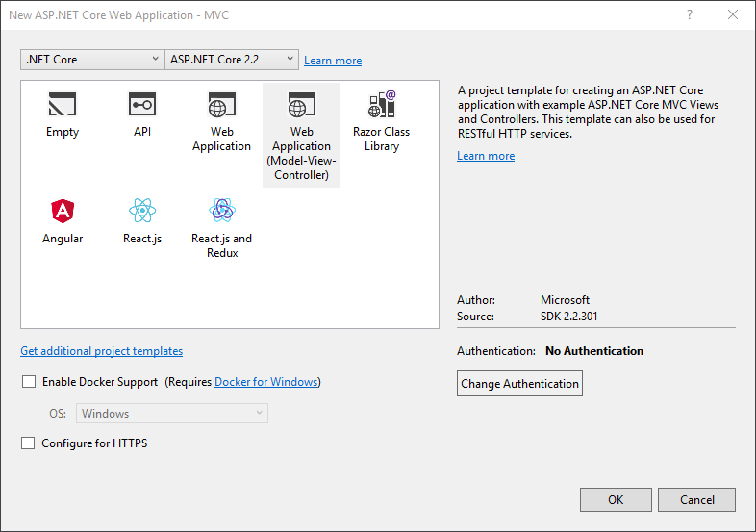The height and width of the screenshot is (532, 756).
Task: Follow the Docker for Windows link
Action: 266,382
